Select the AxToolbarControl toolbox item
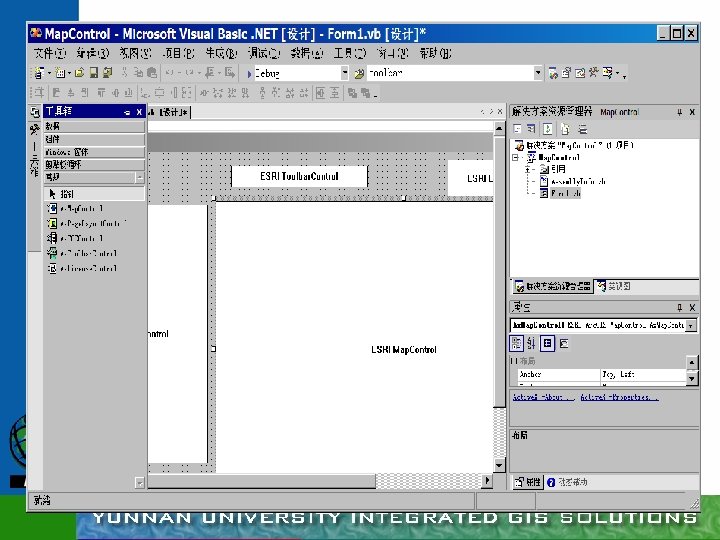Screen dimensions: 720x540 click(x=82, y=253)
